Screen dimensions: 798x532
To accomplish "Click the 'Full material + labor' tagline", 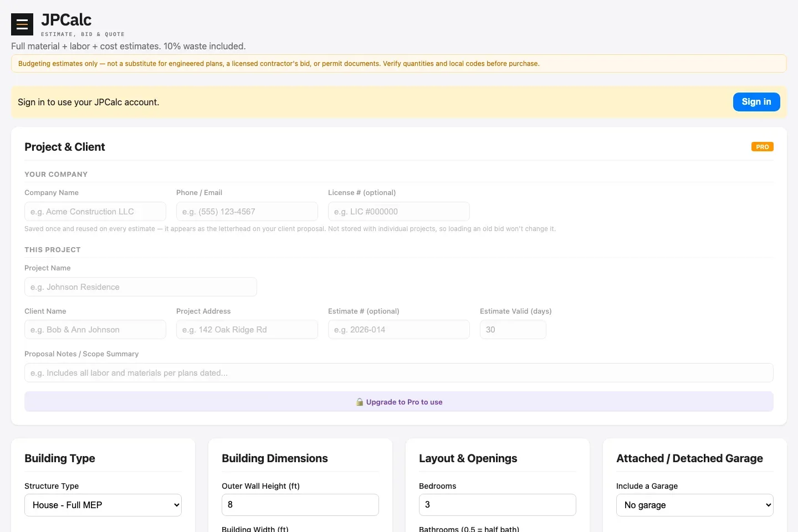I will click(x=129, y=47).
